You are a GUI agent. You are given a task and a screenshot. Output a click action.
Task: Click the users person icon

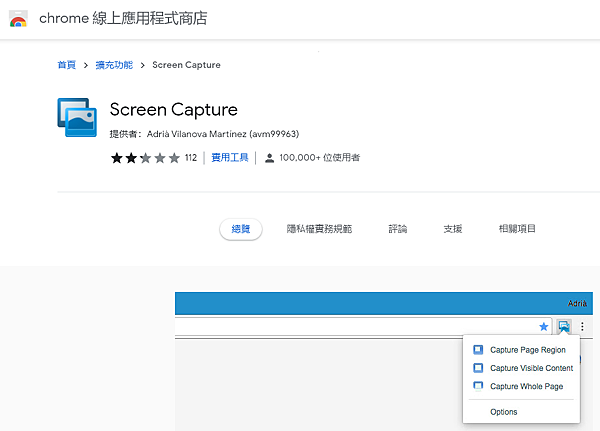point(269,158)
